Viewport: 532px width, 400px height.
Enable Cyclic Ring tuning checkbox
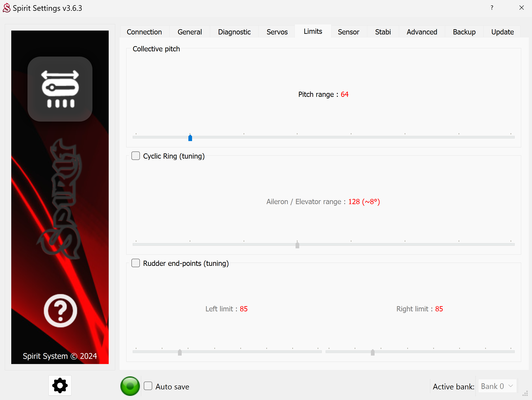(136, 156)
